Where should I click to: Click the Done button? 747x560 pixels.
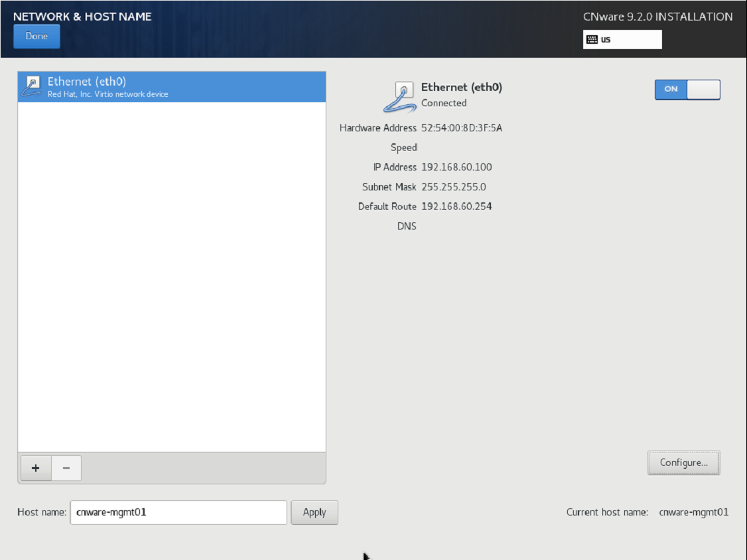tap(36, 36)
